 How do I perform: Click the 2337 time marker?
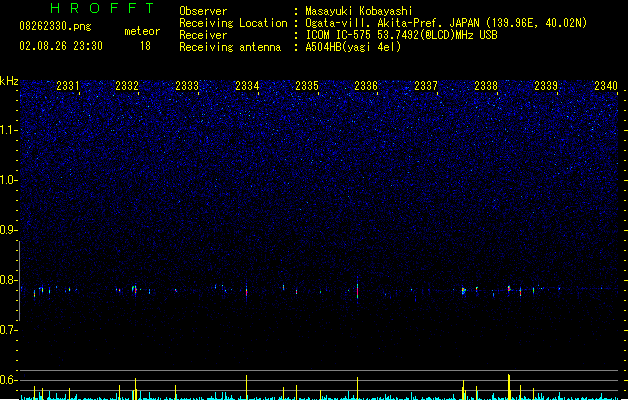[426, 86]
